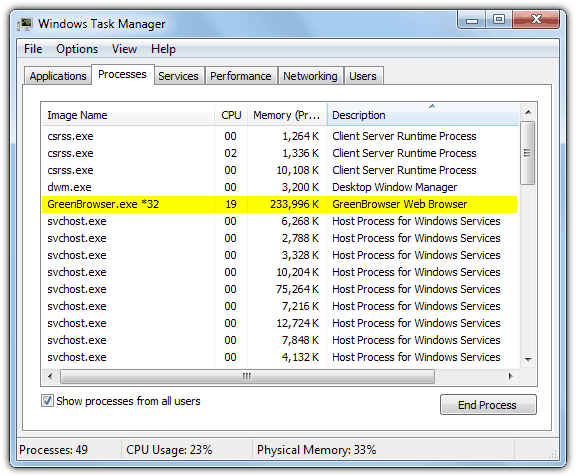576x476 pixels.
Task: Maximize the Task Manager window
Action: (x=499, y=20)
